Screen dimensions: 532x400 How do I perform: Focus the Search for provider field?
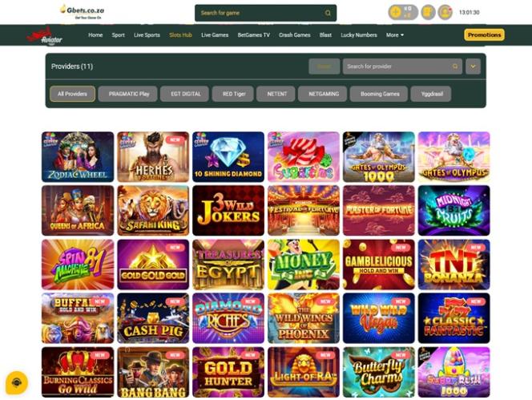(402, 67)
